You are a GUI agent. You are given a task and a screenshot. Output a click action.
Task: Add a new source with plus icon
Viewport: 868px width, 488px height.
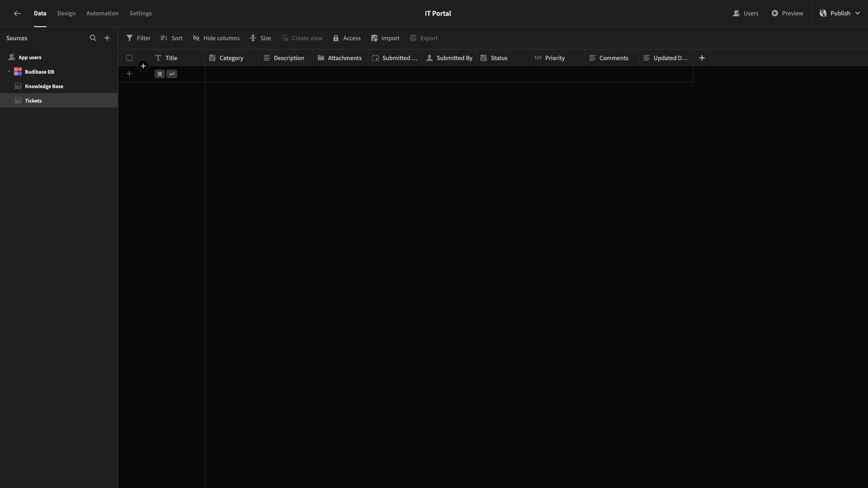tap(107, 38)
